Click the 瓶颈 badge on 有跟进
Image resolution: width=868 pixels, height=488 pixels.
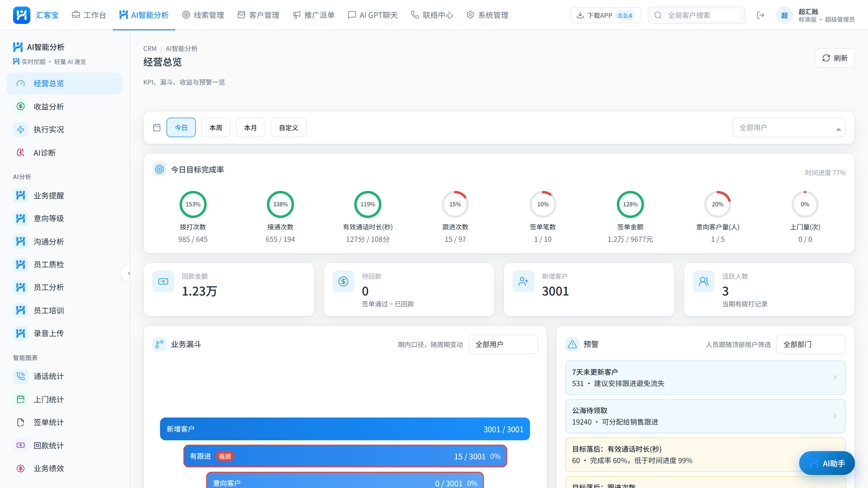coord(225,456)
